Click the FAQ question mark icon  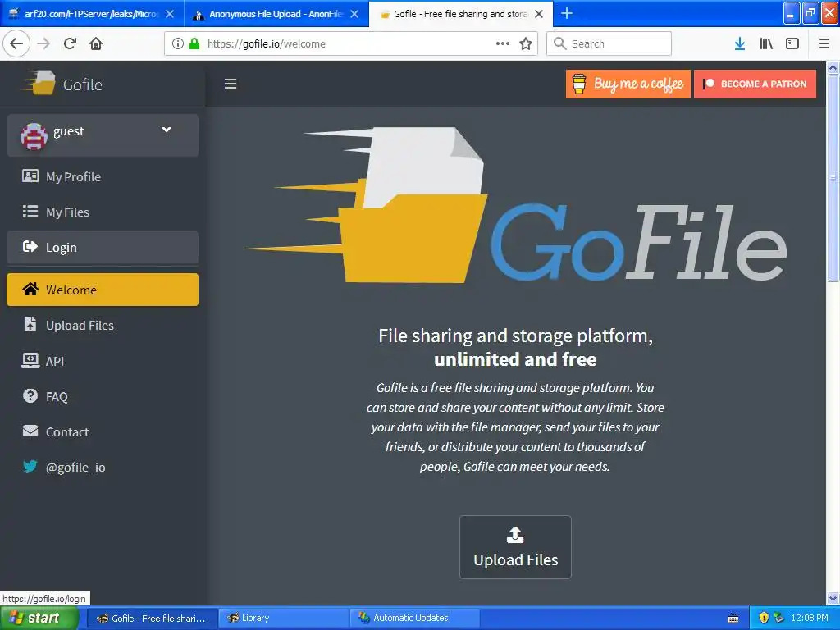pyautogui.click(x=30, y=395)
